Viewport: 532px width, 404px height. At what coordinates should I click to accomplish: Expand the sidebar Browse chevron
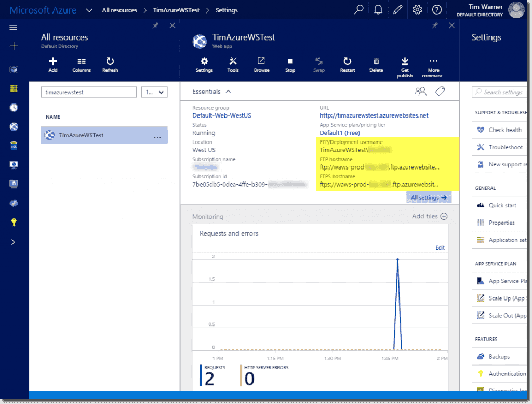coord(13,242)
